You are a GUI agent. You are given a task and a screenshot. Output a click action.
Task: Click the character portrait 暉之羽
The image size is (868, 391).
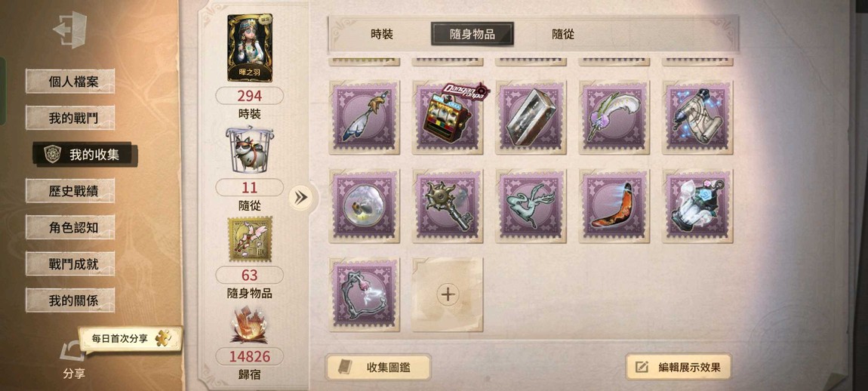tap(250, 48)
